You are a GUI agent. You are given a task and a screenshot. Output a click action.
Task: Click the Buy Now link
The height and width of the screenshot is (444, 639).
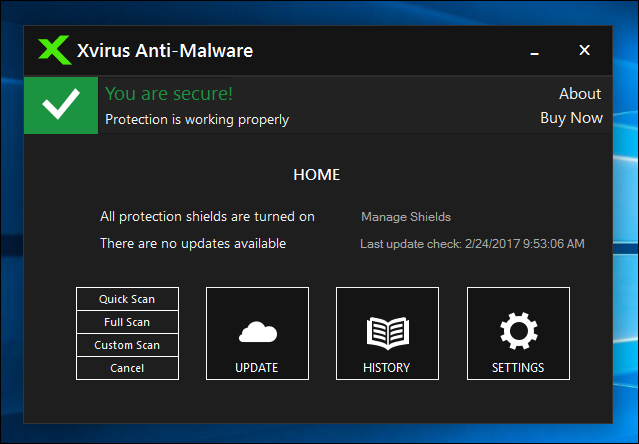tap(571, 118)
